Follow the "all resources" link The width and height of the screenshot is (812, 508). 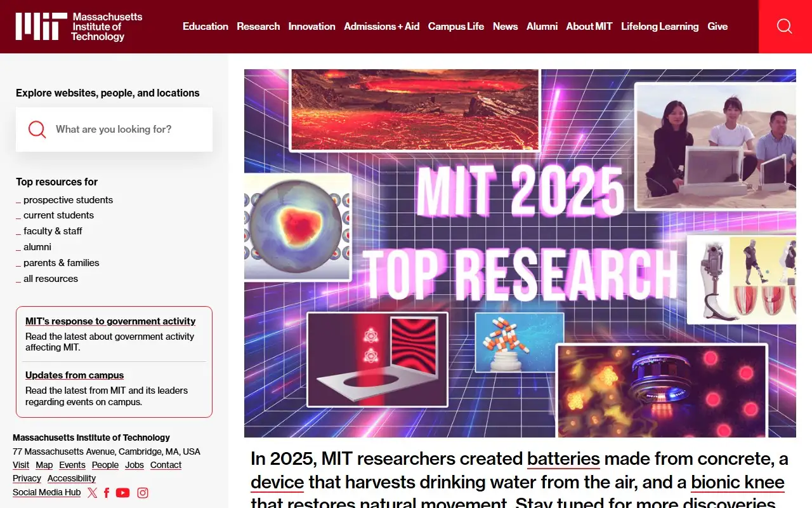51,279
